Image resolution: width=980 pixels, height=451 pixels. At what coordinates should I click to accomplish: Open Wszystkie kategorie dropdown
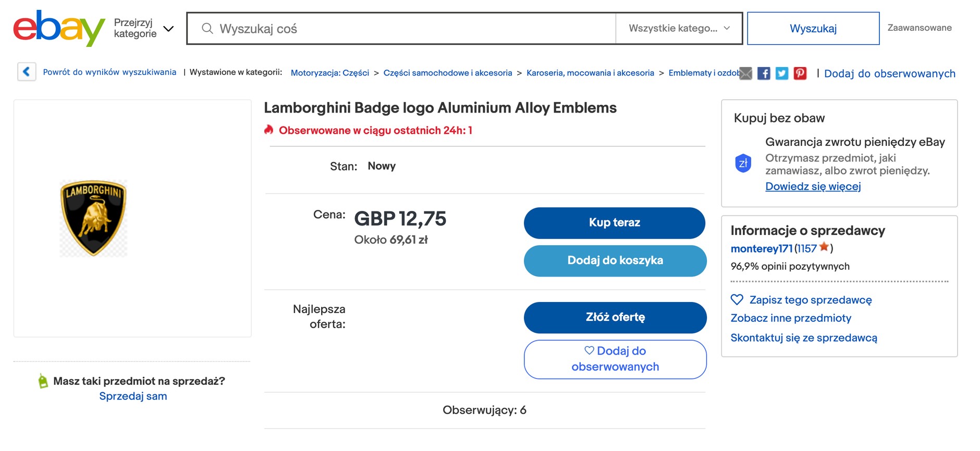coord(679,28)
